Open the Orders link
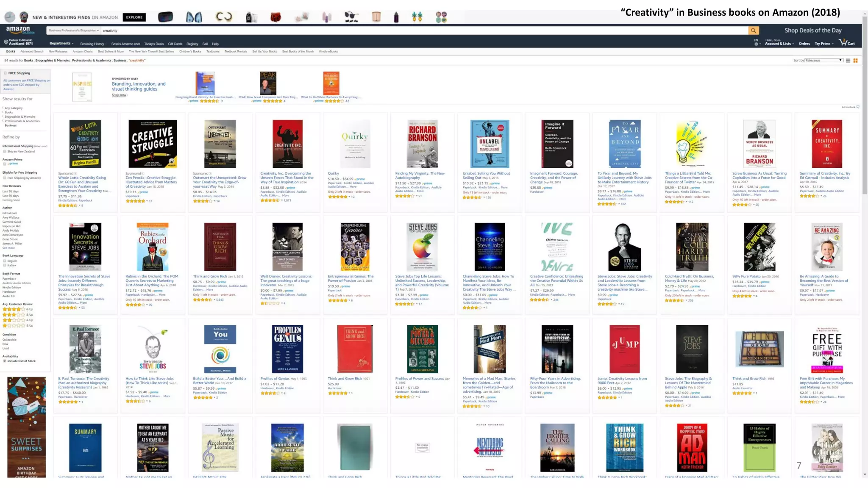Viewport: 868px width, 488px height. pos(804,44)
